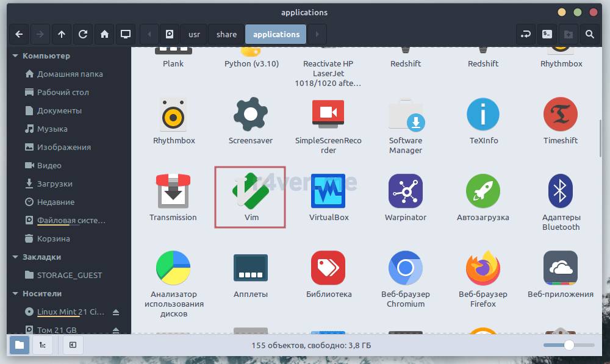Screen dimensions: 610x364
Task: Adjust the icon zoom slider
Action: click(x=569, y=345)
